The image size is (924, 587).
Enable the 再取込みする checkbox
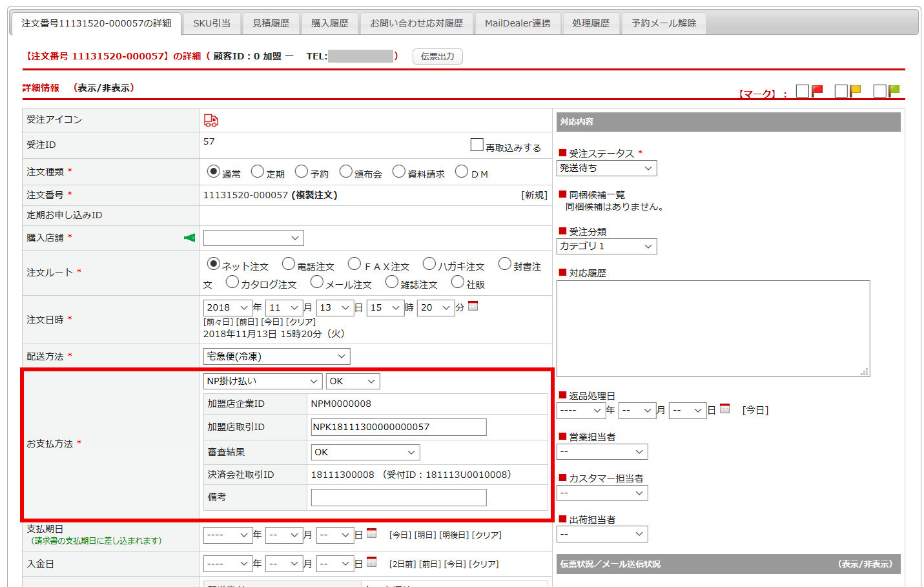pos(477,145)
